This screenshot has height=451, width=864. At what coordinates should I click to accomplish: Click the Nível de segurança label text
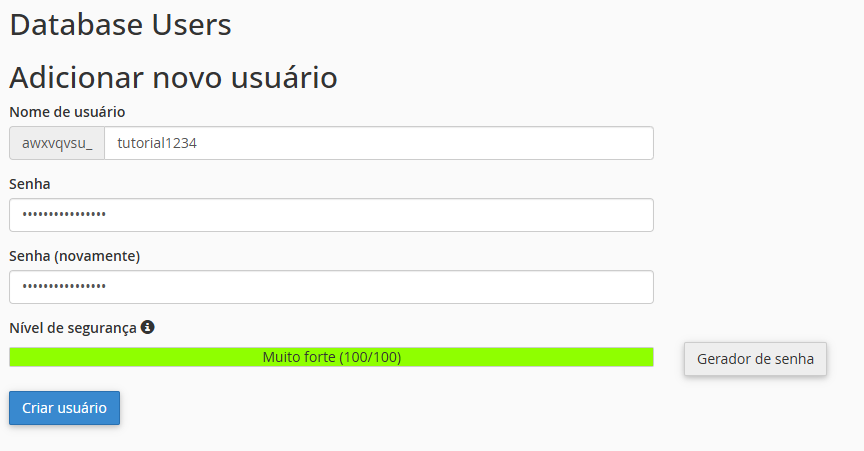[x=73, y=328]
